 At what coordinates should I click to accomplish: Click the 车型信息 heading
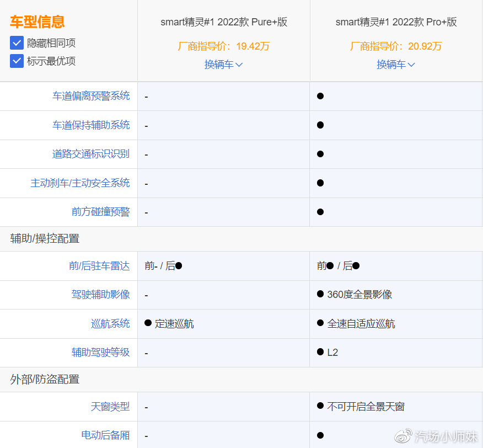point(37,22)
